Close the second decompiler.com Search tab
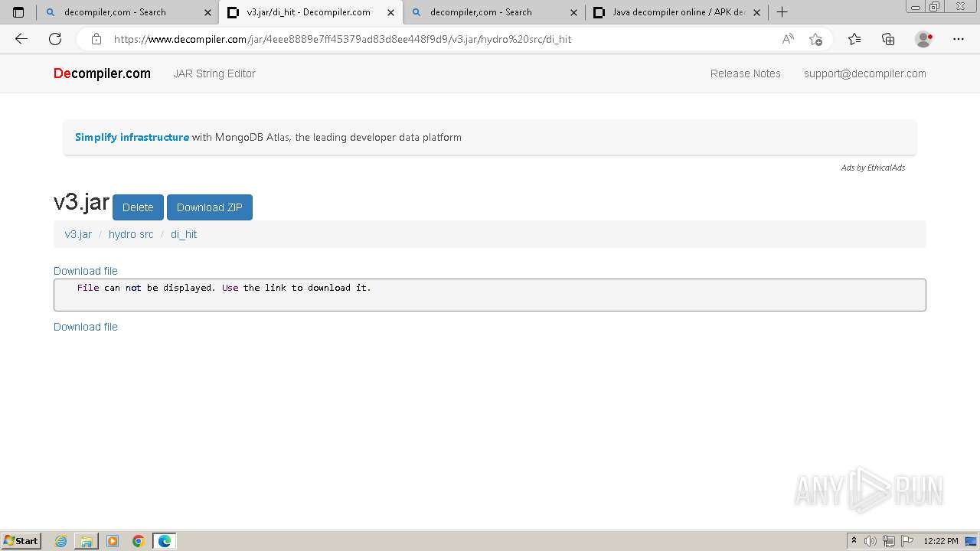Image resolution: width=980 pixels, height=551 pixels. point(573,12)
